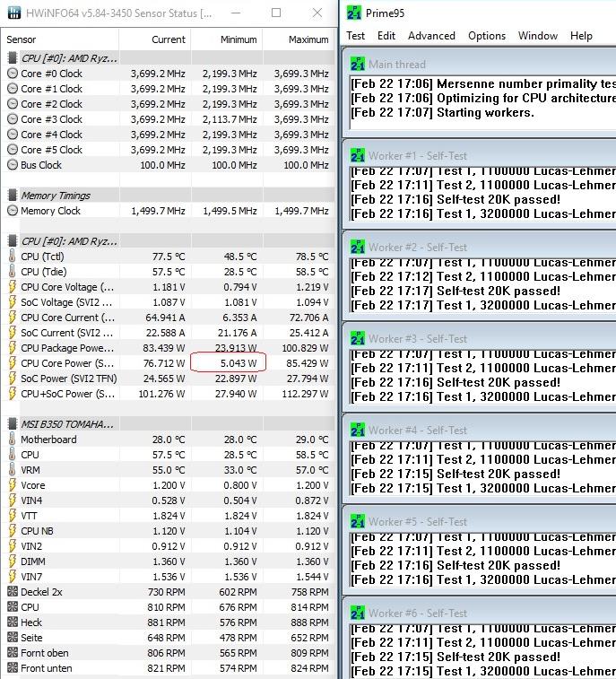Open the Advanced menu in Prime95

click(431, 36)
